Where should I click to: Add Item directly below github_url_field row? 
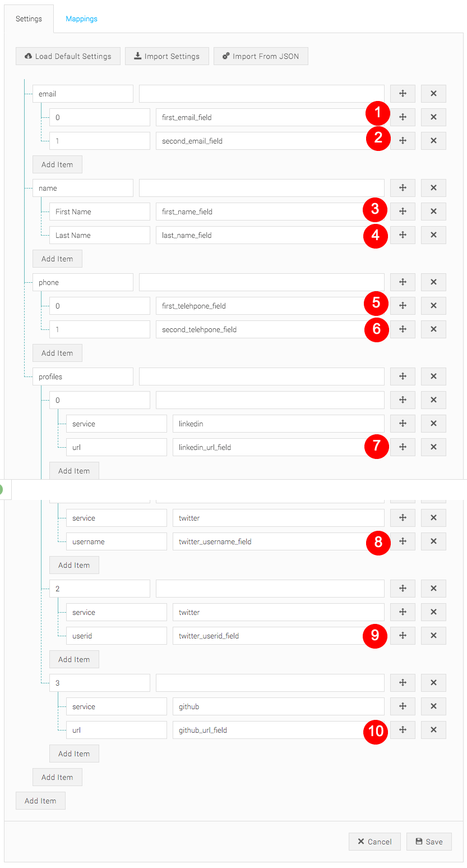point(74,754)
